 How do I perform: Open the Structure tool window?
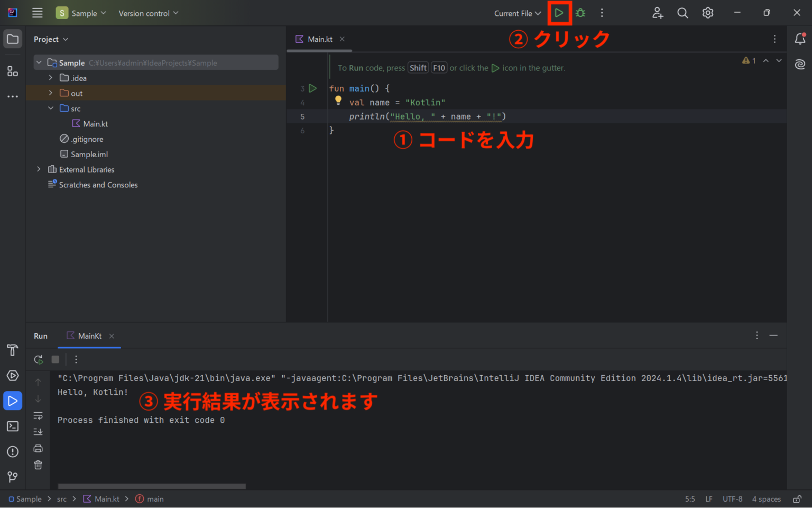[x=13, y=71]
